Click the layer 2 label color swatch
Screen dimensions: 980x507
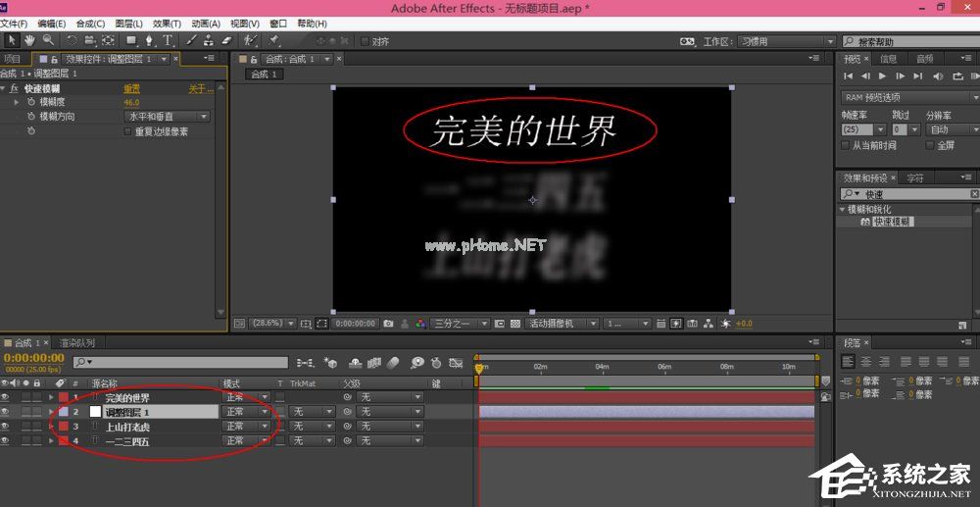click(63, 411)
